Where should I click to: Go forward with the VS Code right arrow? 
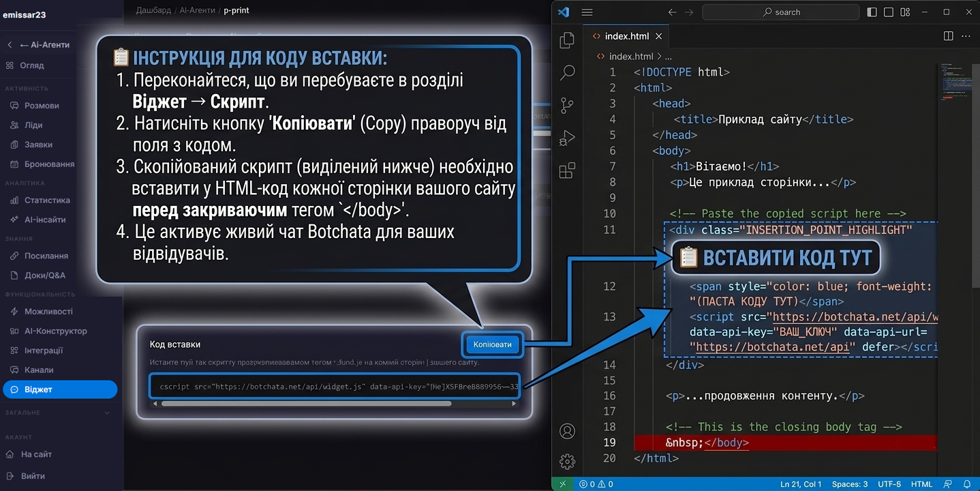point(689,12)
